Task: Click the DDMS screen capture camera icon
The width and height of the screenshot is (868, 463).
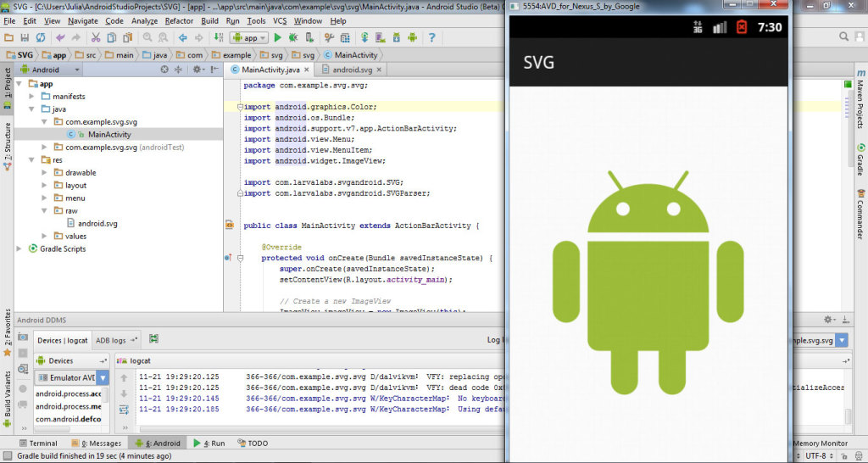Action: tap(23, 337)
